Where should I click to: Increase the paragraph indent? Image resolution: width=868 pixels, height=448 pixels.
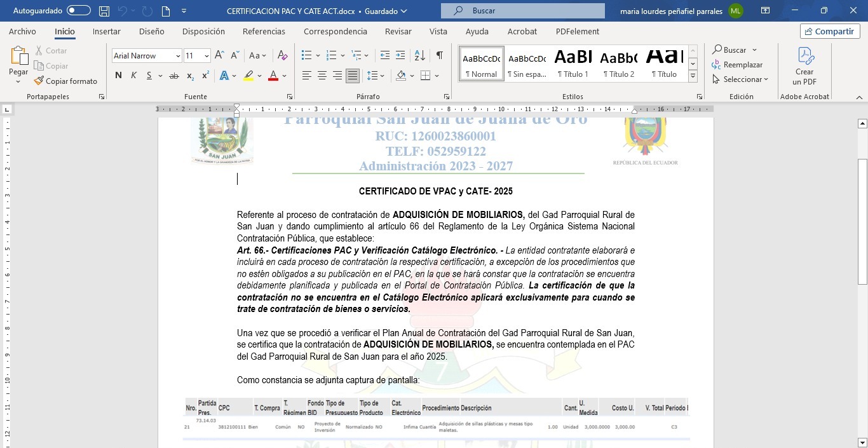coord(400,56)
